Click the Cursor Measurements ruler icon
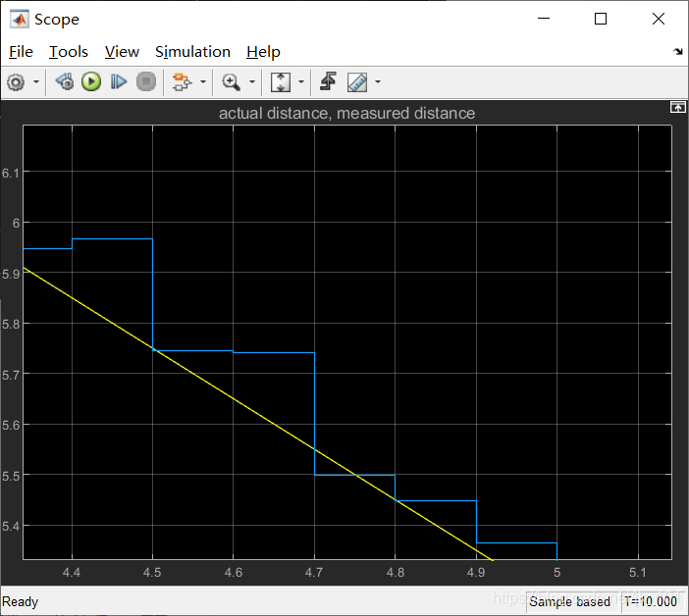The width and height of the screenshot is (689, 616). 357,82
